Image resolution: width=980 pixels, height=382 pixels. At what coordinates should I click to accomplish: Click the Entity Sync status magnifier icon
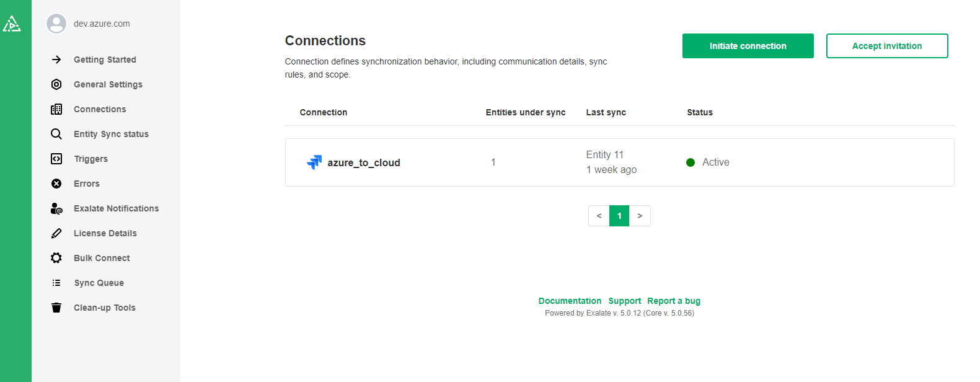[56, 134]
